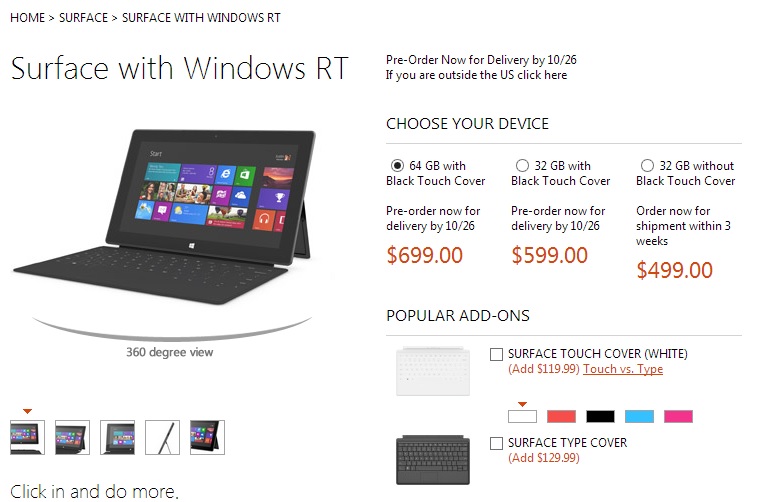This screenshot has width=763, height=502.
Task: Show second product thumbnail with kickstand
Action: coord(73,437)
